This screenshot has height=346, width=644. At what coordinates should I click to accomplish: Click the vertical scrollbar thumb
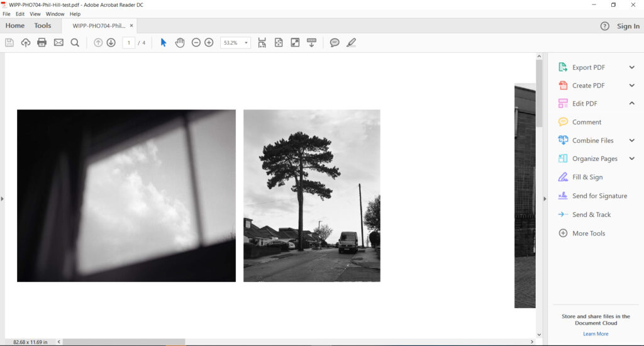pyautogui.click(x=539, y=93)
